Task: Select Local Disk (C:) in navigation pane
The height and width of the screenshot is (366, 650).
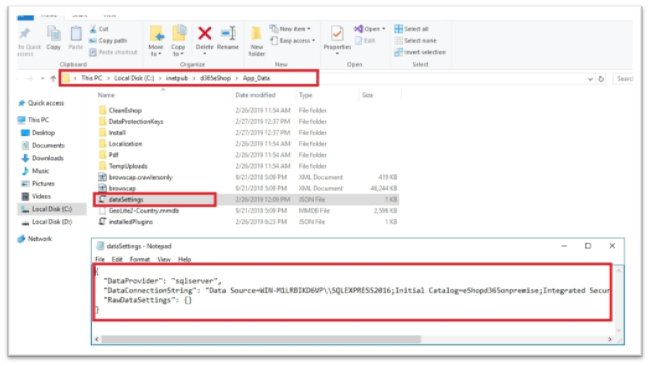Action: tap(52, 209)
